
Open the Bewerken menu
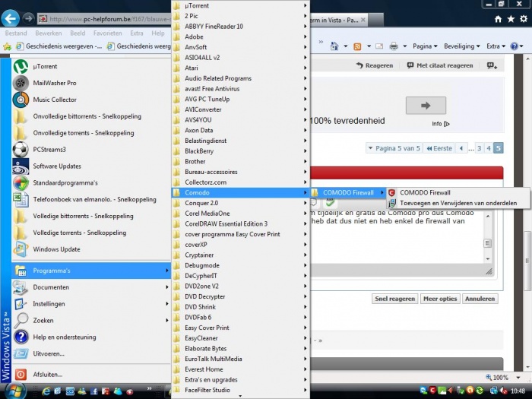click(49, 33)
